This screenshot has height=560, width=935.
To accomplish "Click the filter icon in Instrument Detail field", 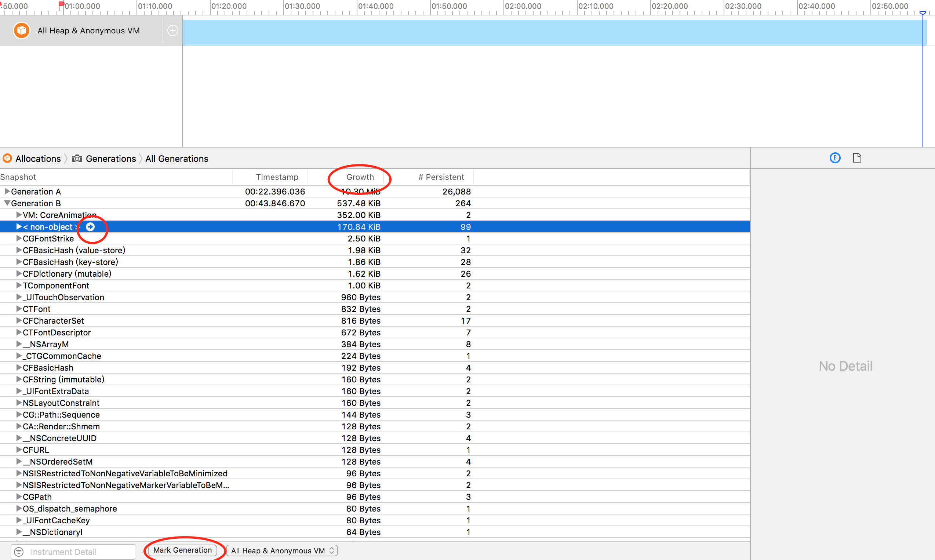I will (x=19, y=552).
